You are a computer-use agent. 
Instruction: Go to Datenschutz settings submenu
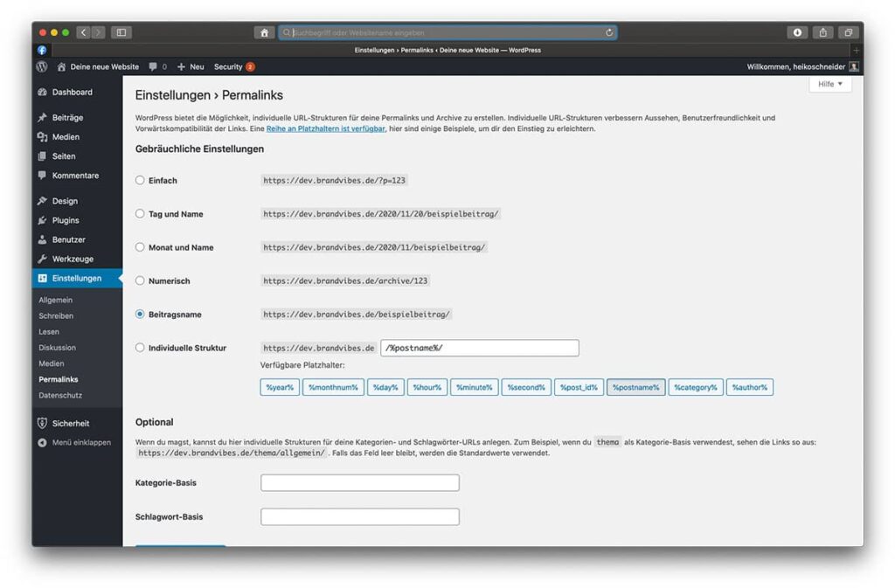tap(59, 395)
